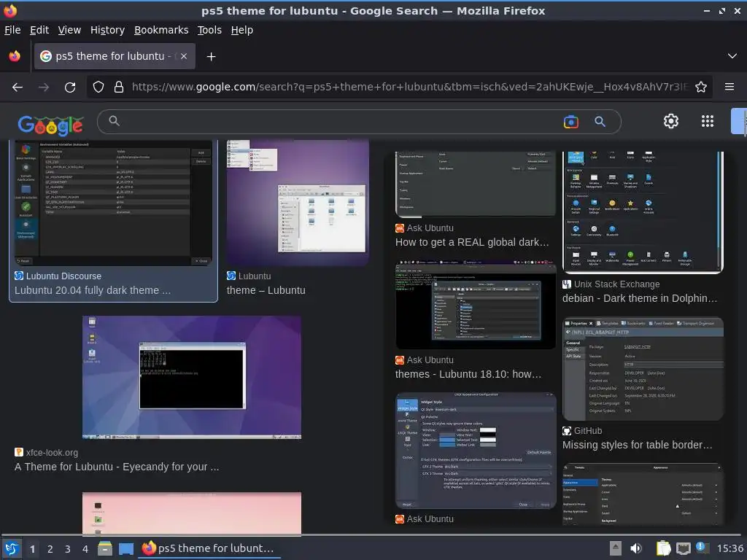Search by image with Google Lens camera

(x=570, y=122)
